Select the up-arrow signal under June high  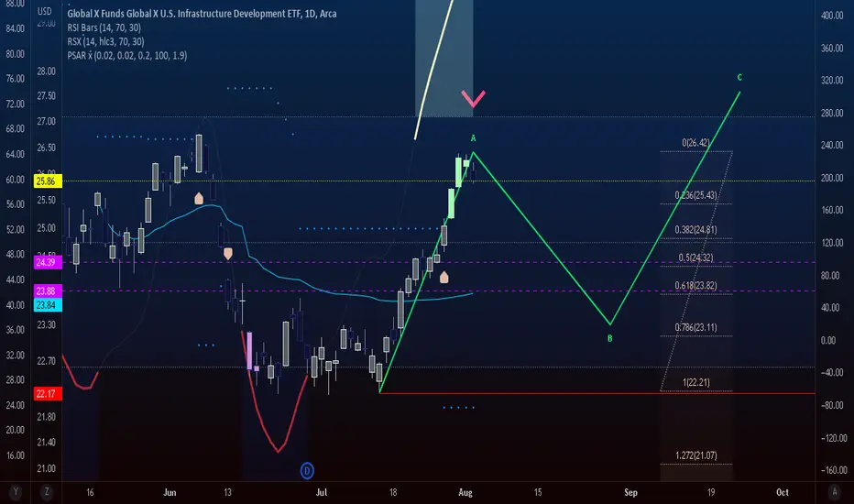click(x=199, y=198)
